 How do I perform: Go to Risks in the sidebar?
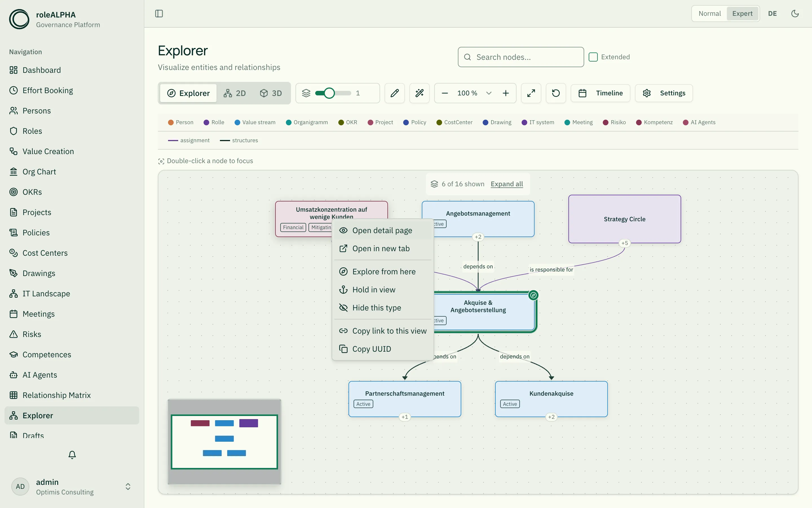[x=72, y=334]
